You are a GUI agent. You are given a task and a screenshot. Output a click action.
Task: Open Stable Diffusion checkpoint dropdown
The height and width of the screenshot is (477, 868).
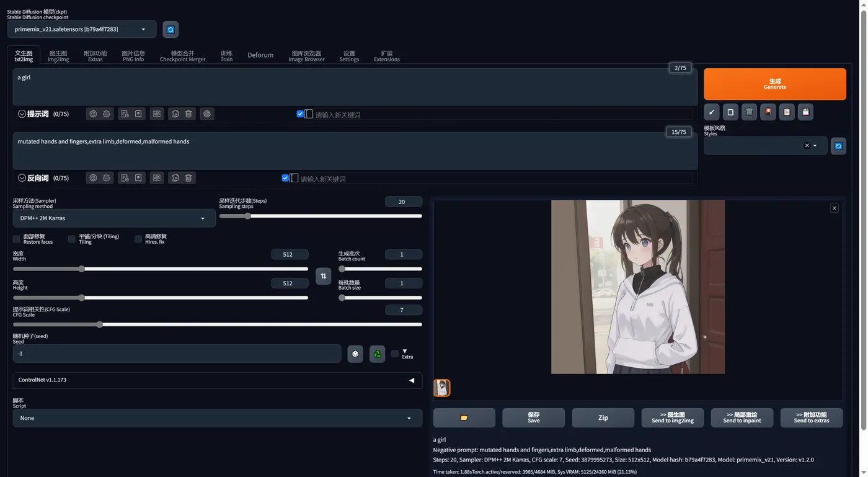(82, 29)
